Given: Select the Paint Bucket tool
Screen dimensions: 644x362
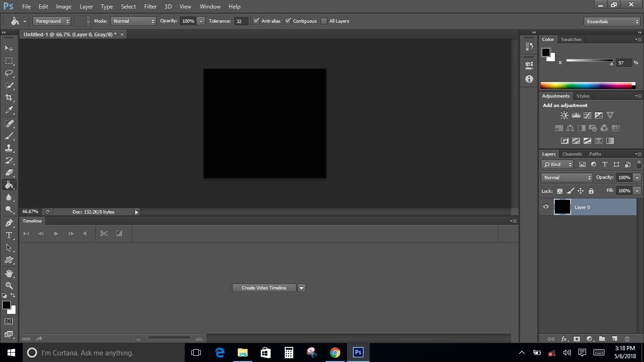Looking at the screenshot, I should pyautogui.click(x=9, y=185).
